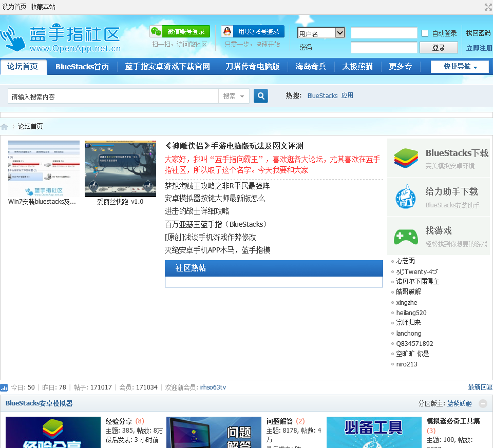Click the 蓝手指社区 site logo
The height and width of the screenshot is (448, 493).
coord(61,37)
